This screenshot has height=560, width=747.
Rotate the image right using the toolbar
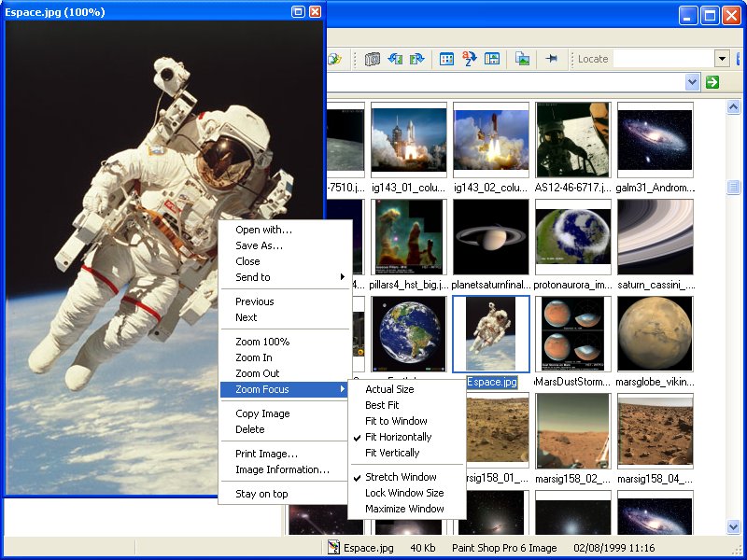coord(416,59)
